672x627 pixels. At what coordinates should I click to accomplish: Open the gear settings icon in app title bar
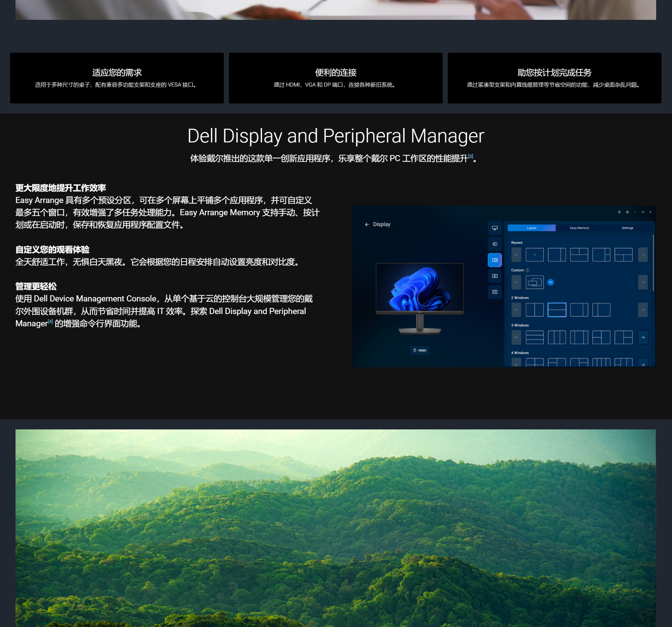[x=627, y=212]
